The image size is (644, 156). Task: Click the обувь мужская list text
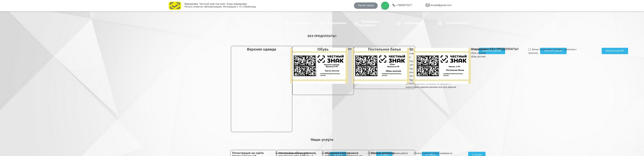coord(478,53)
